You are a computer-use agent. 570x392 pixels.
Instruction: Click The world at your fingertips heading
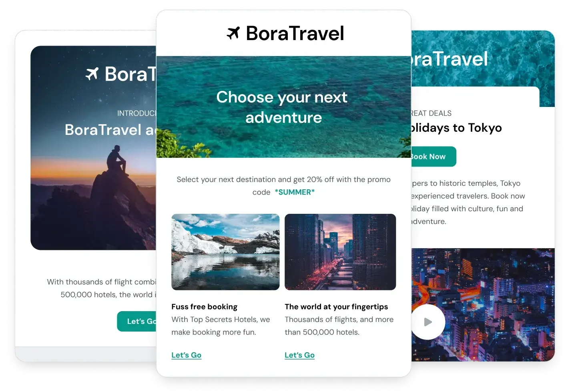tap(336, 307)
